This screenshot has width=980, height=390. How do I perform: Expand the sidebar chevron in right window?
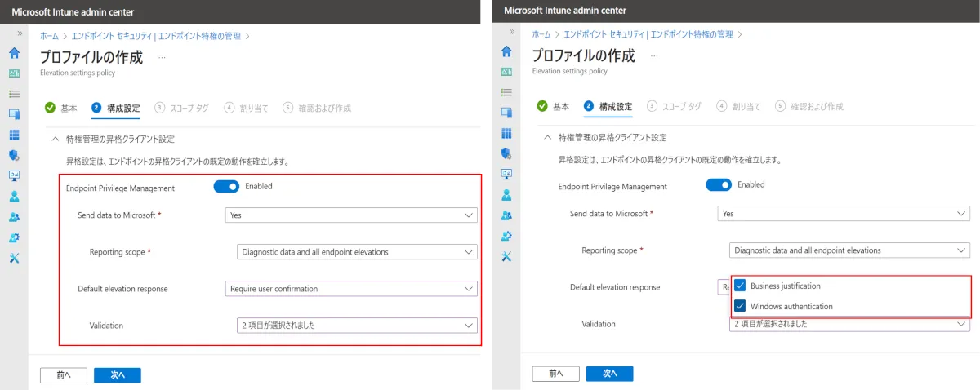coord(512,32)
